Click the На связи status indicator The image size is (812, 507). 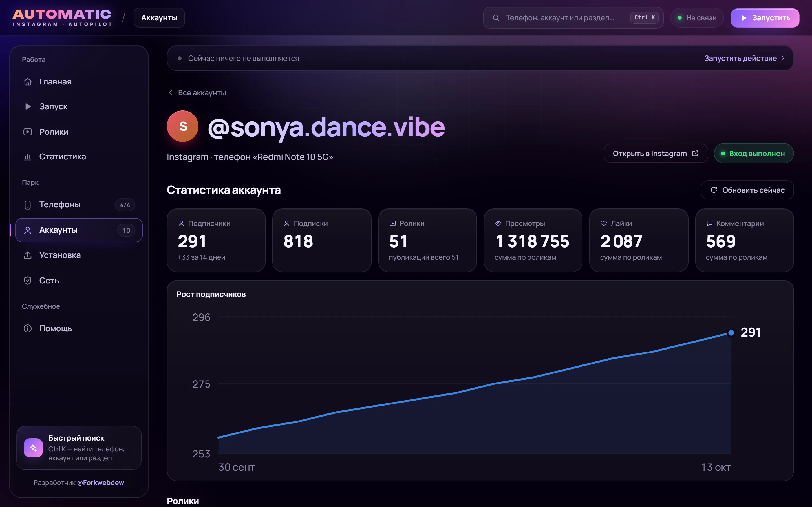pyautogui.click(x=697, y=18)
